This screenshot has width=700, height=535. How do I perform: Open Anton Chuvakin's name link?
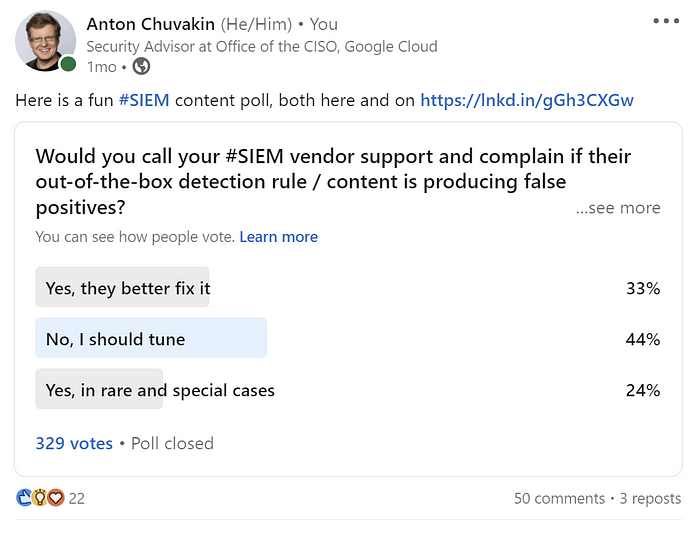click(x=150, y=24)
